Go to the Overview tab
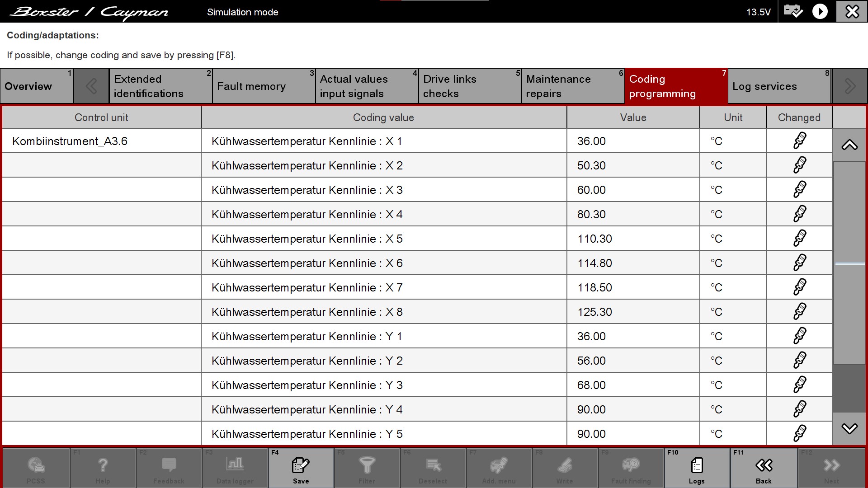The image size is (868, 488). point(36,86)
